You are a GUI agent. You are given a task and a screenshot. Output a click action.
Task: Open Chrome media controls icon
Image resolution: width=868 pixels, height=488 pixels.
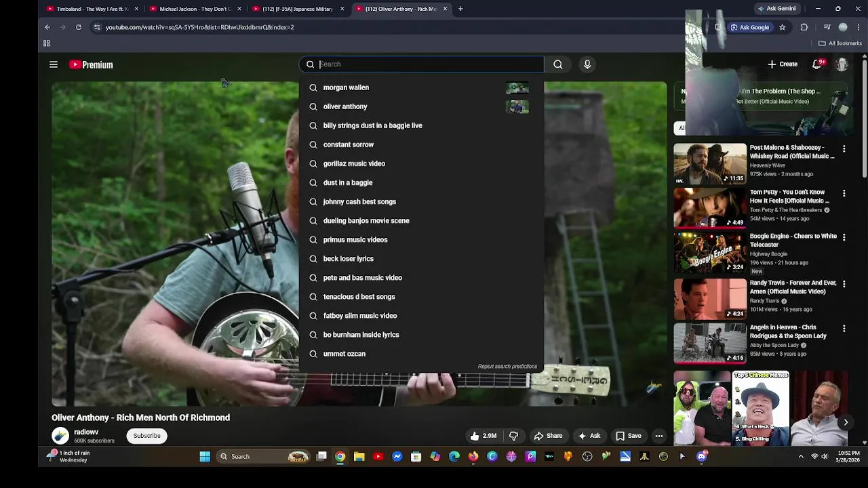point(827,27)
